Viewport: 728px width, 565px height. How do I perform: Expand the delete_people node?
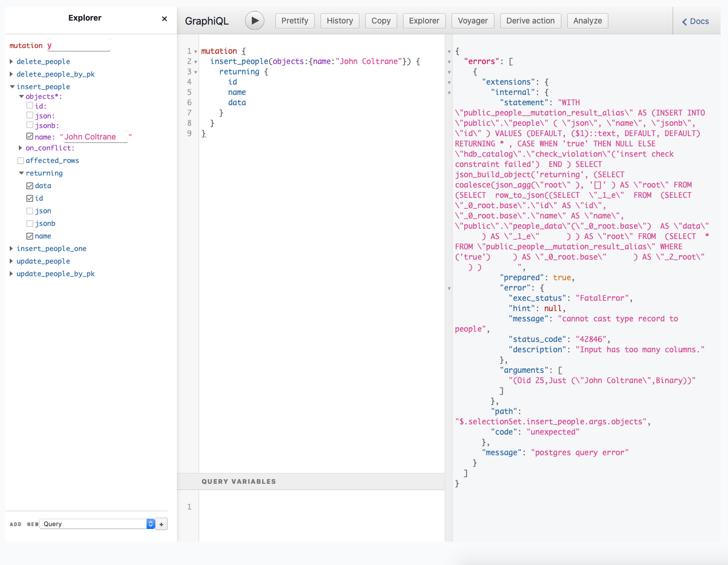pyautogui.click(x=11, y=61)
